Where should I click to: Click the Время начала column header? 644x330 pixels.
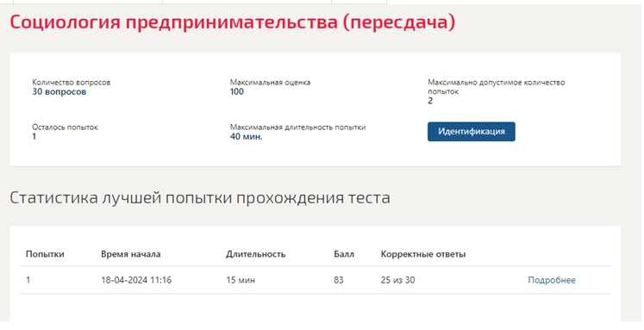tap(130, 254)
